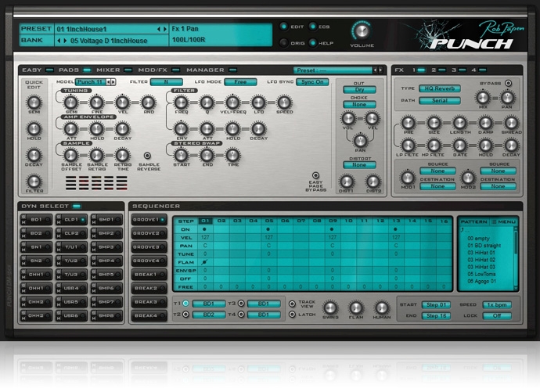Viewport: 540px width, 392px height.
Task: Select the CLP1 drum pad
Action: (71, 220)
